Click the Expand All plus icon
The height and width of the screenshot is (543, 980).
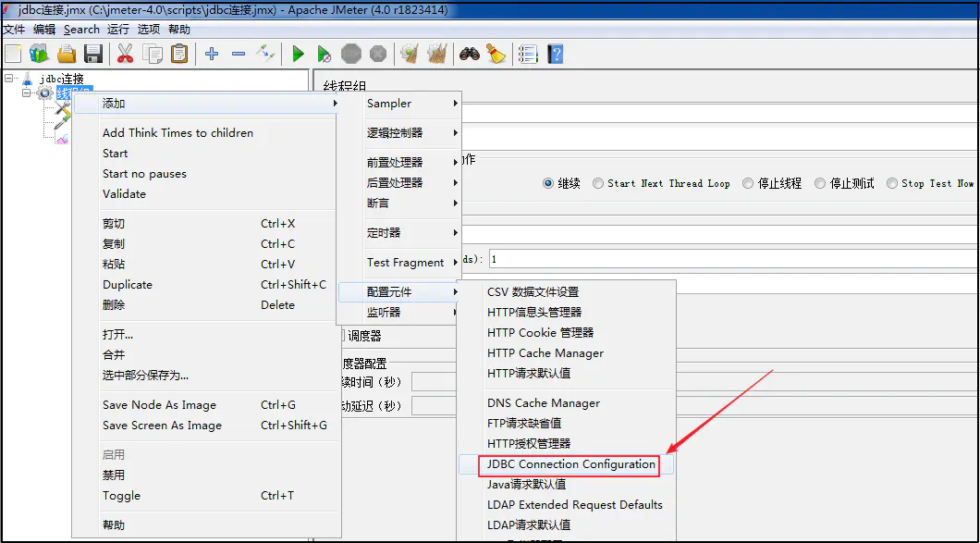coord(212,55)
